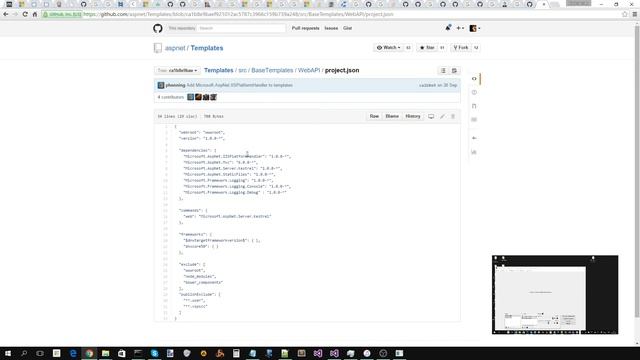Click the GitHub Octocat logo
The height and width of the screenshot is (360, 640).
click(x=158, y=28)
